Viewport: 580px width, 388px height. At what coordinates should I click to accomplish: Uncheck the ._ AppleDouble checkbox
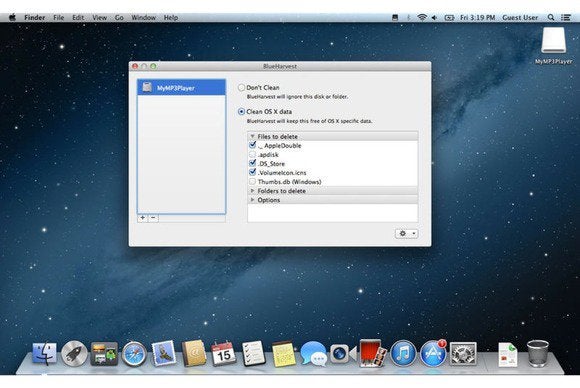pos(253,145)
